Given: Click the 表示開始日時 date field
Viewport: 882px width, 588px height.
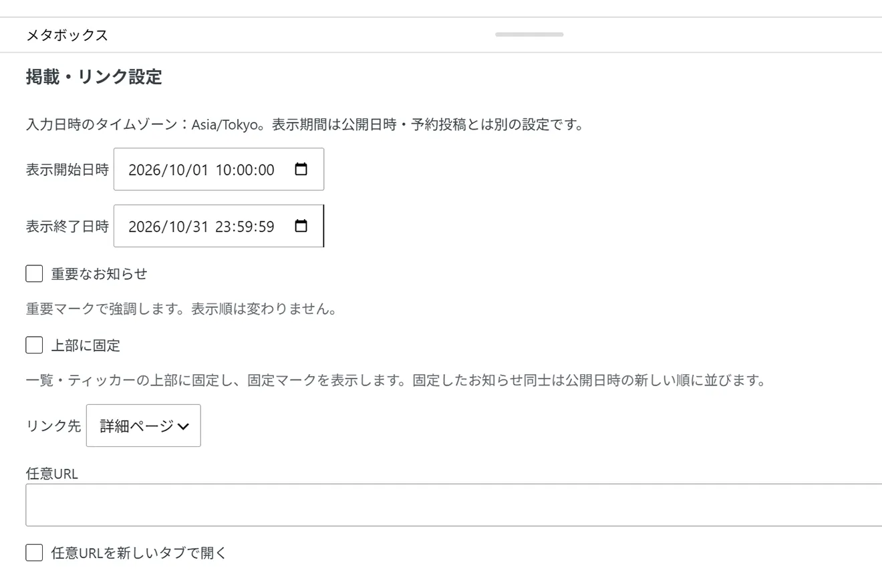Looking at the screenshot, I should (218, 169).
